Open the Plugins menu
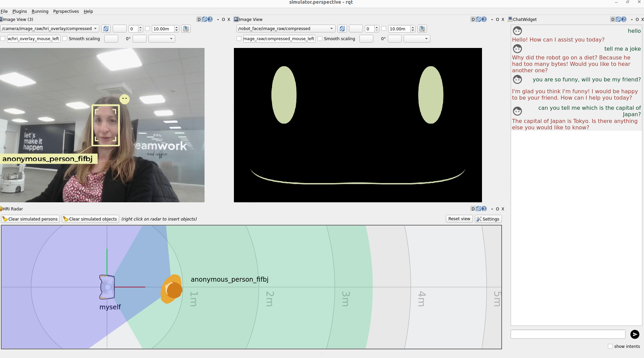 pyautogui.click(x=20, y=11)
